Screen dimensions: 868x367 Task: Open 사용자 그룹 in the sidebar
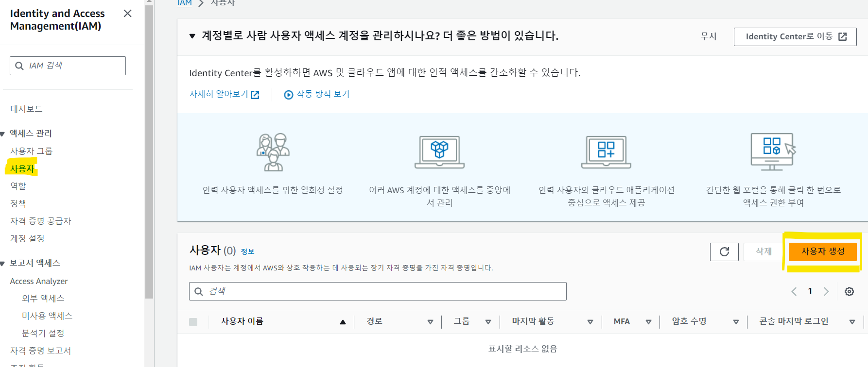31,151
